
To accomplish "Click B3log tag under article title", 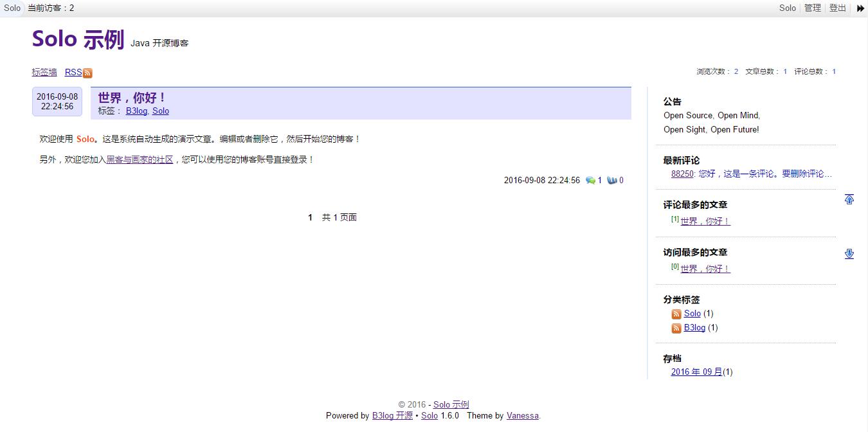I will coord(136,111).
